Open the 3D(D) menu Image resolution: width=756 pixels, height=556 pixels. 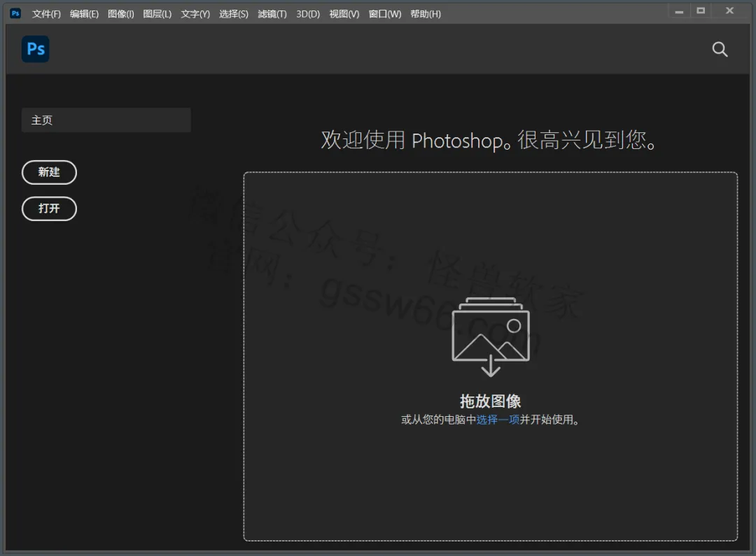point(307,14)
